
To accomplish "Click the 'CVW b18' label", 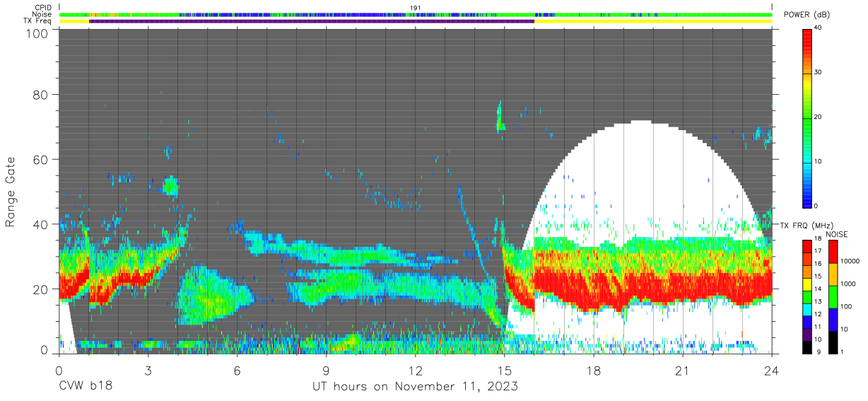I will 85,387.
